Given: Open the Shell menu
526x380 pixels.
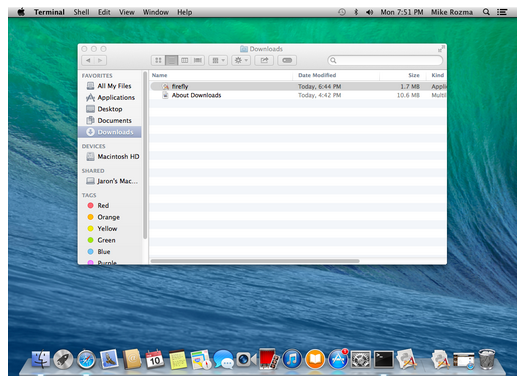Looking at the screenshot, I should (x=82, y=12).
